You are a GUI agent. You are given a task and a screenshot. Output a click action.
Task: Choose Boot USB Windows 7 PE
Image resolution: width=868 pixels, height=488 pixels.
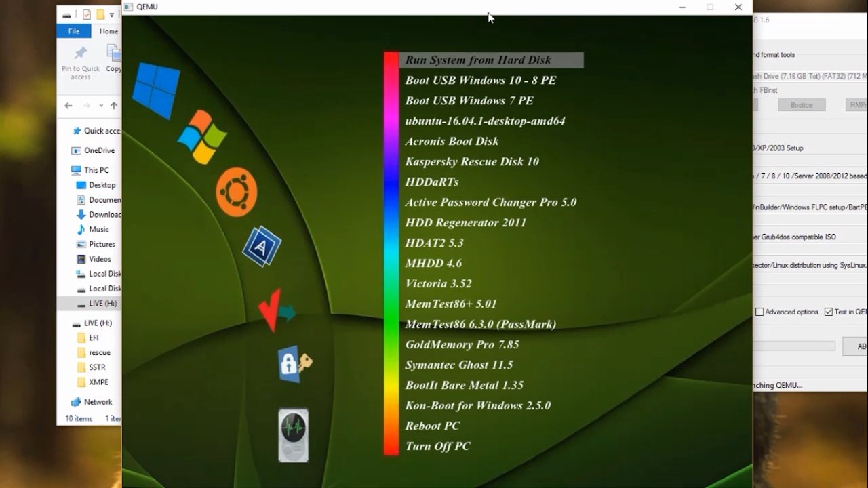pyautogui.click(x=469, y=100)
